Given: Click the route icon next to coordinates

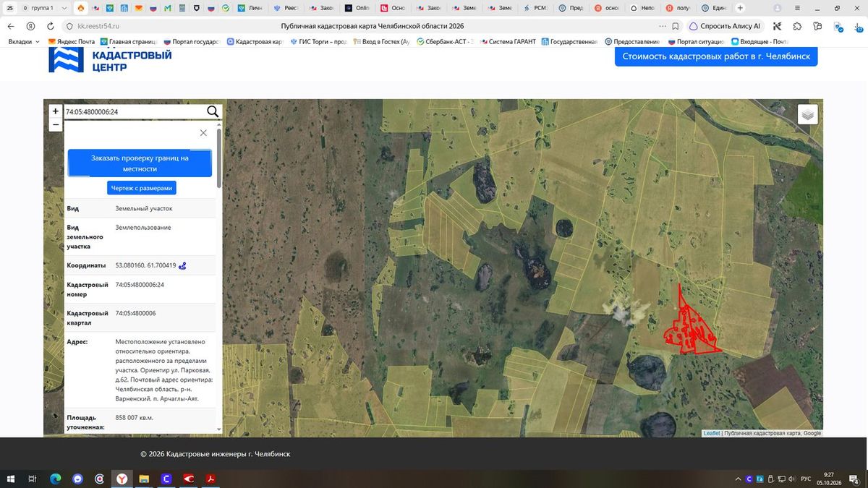Looking at the screenshot, I should (x=183, y=265).
